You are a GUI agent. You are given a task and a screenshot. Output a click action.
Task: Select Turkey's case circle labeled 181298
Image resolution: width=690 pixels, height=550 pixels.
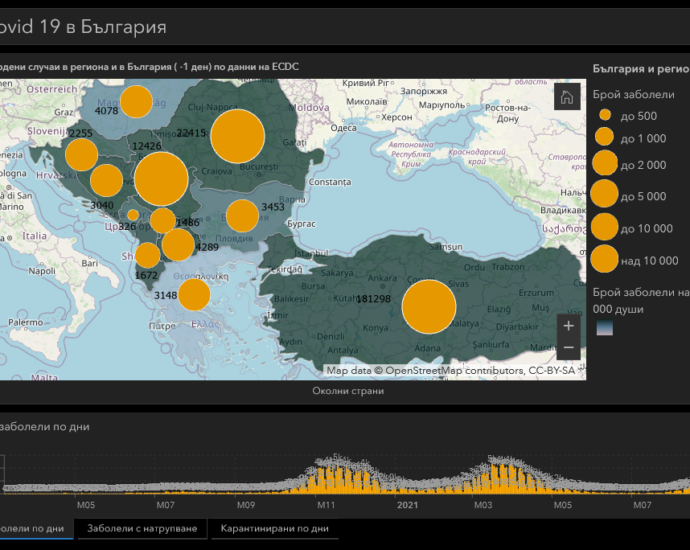coord(429,307)
